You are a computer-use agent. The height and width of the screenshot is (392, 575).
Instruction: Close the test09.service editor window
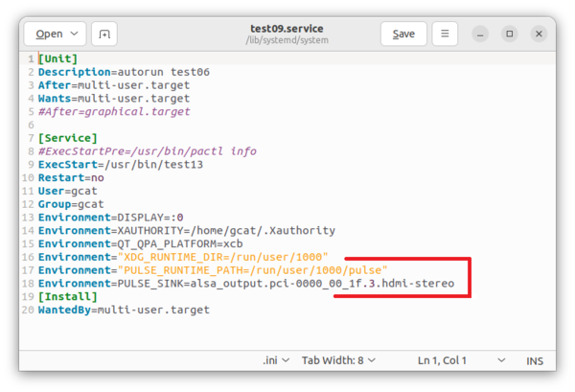point(539,34)
